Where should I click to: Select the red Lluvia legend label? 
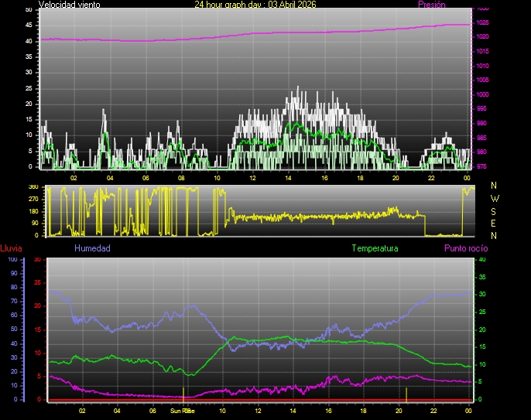coord(11,248)
